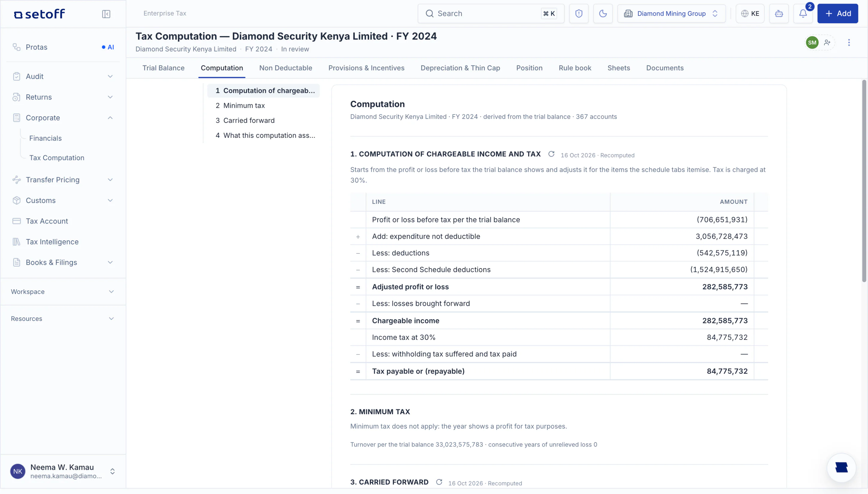Click recompute icon beside section 1 heading

tap(551, 154)
